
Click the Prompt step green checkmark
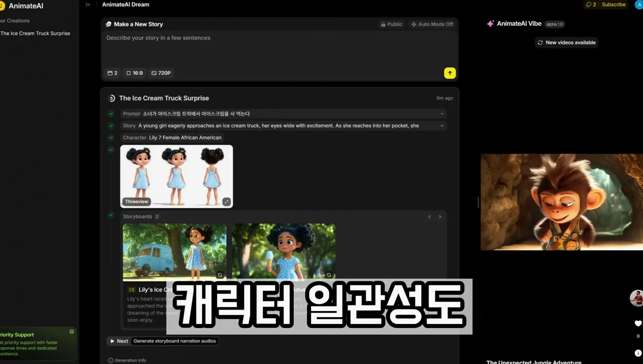coord(111,114)
